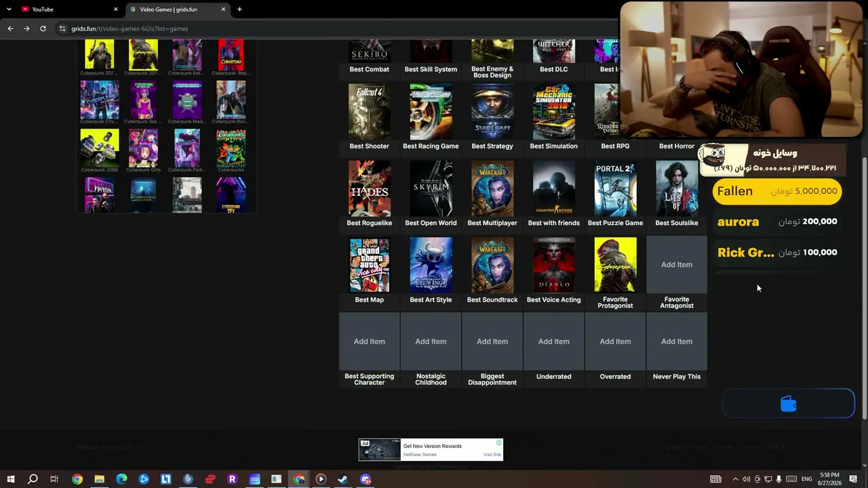Open a new browser tab
The height and width of the screenshot is (488, 868).
point(239,9)
